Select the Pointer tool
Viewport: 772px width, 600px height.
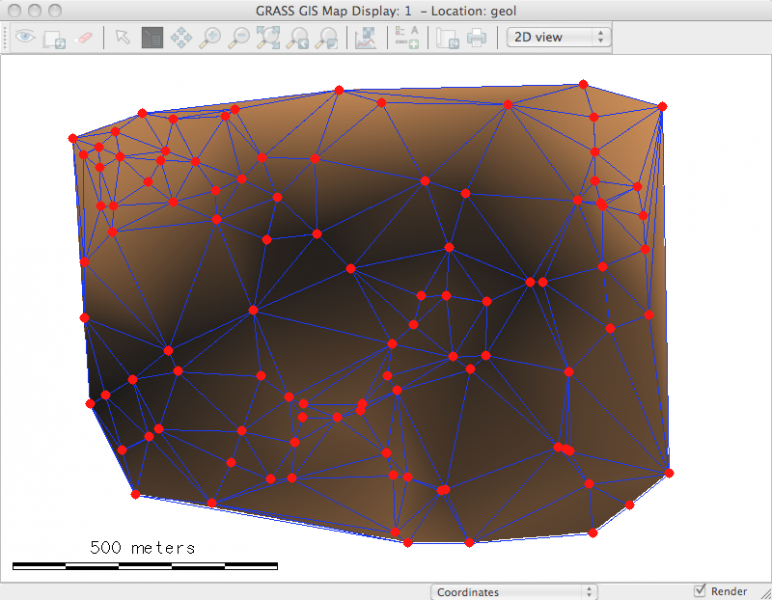pyautogui.click(x=122, y=38)
